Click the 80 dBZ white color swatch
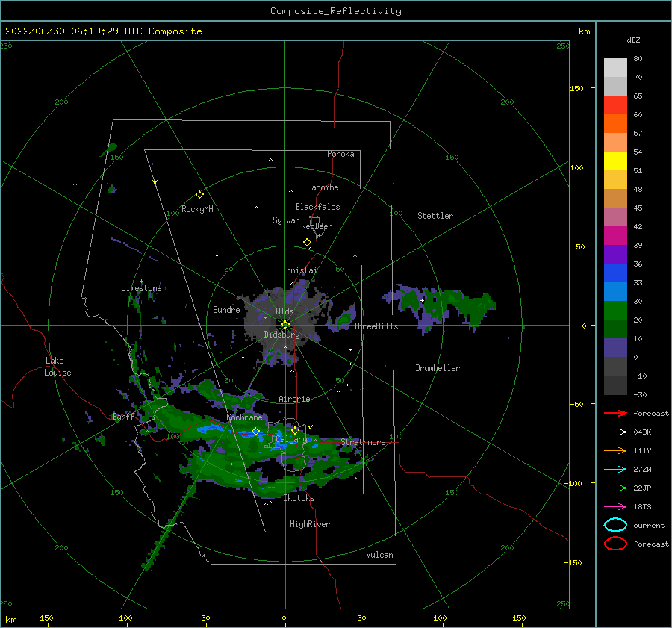The height and width of the screenshot is (628, 672). [615, 68]
